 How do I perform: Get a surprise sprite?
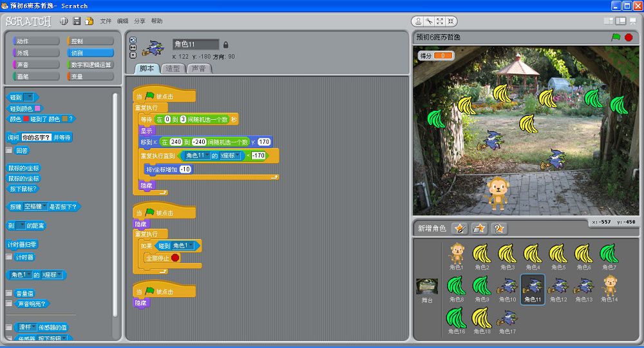(498, 228)
